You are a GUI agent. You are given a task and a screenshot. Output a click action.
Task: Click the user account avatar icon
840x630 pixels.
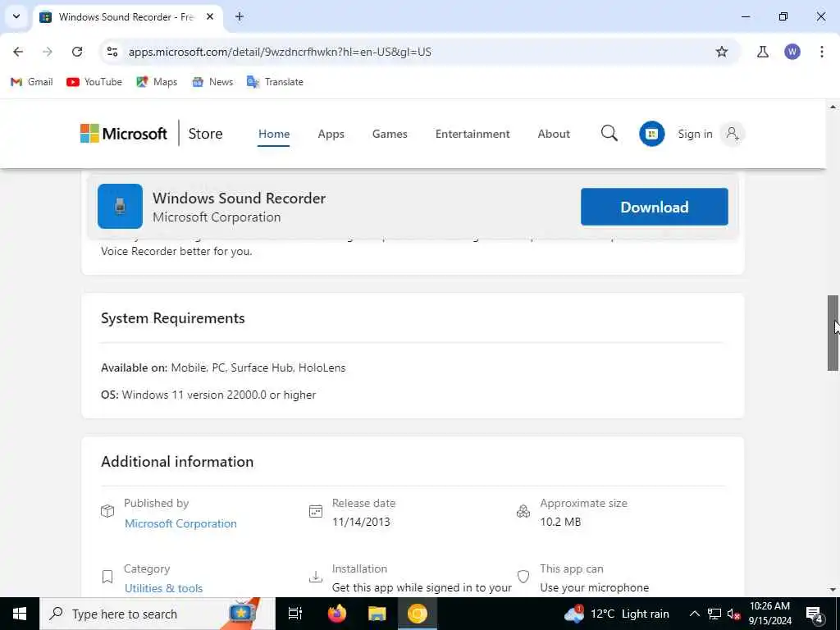(x=733, y=134)
